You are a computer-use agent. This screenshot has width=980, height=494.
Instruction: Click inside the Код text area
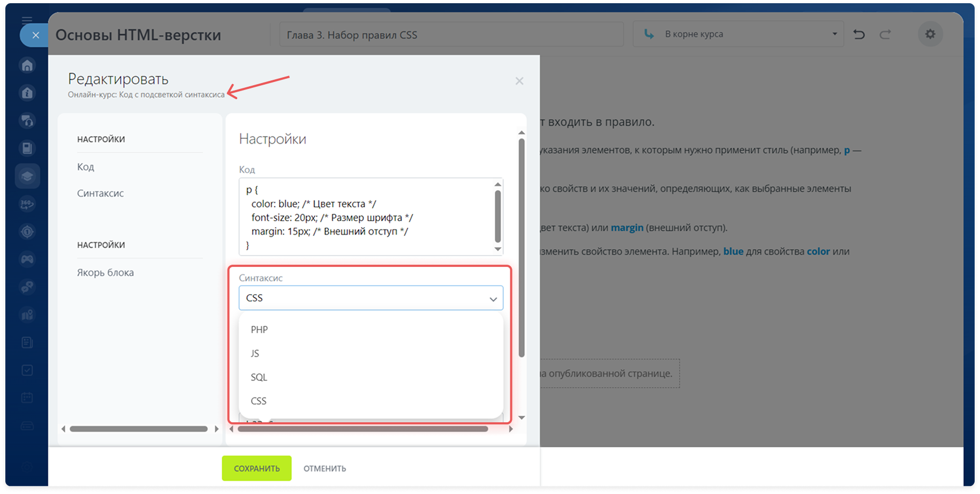[x=364, y=217]
